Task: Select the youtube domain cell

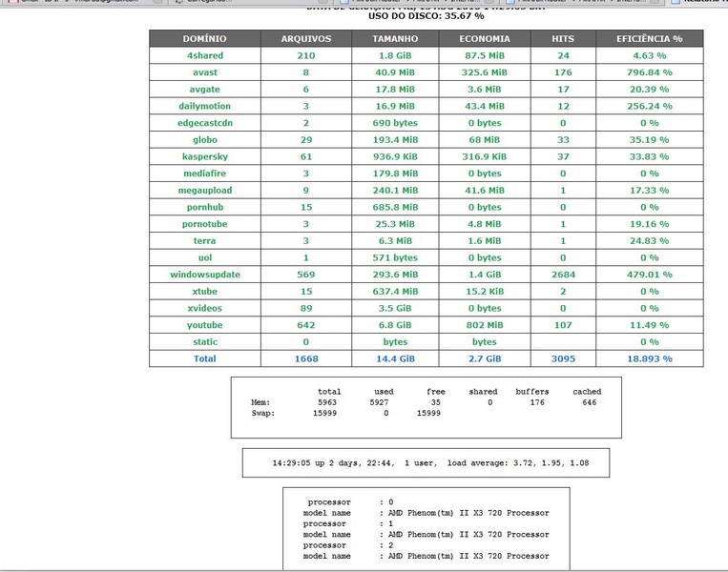Action: [205, 325]
